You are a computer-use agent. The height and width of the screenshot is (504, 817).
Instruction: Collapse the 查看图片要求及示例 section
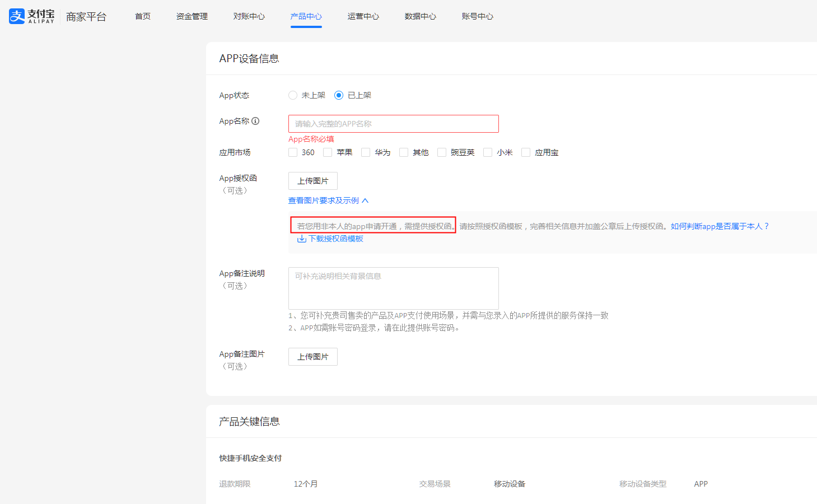tap(328, 200)
